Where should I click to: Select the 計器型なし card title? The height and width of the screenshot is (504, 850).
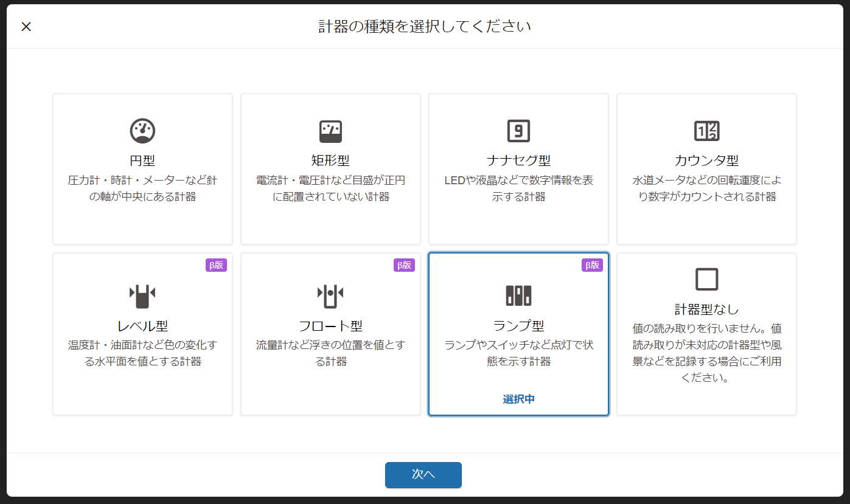click(x=706, y=309)
